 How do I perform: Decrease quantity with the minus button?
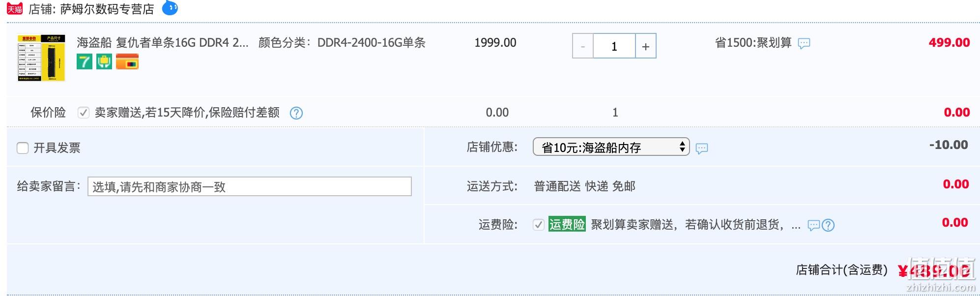click(583, 46)
